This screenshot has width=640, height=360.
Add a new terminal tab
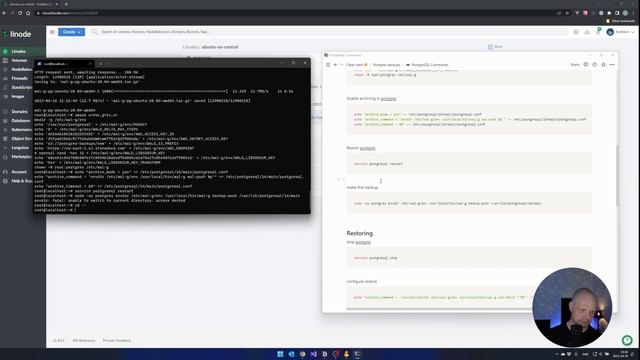100,64
